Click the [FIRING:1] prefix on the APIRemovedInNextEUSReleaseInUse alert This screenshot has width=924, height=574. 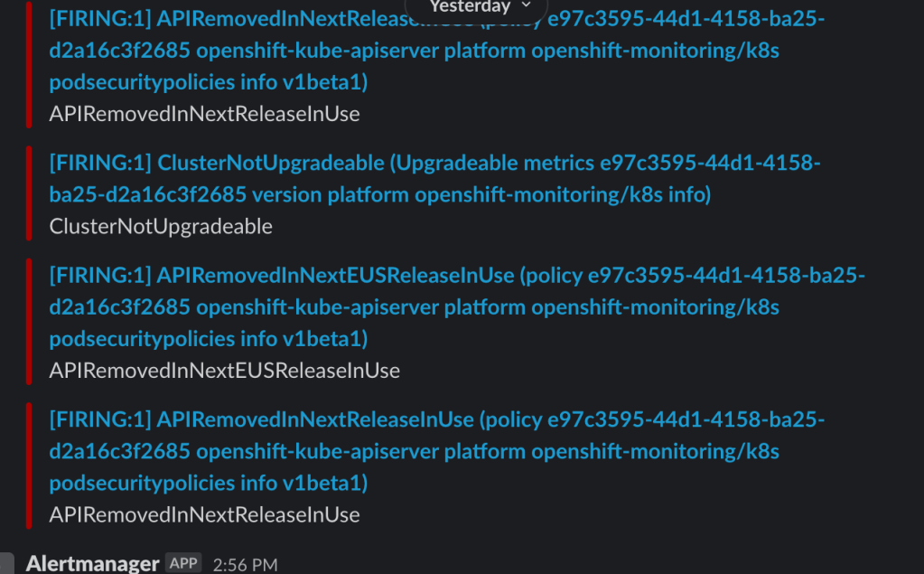pyautogui.click(x=99, y=275)
